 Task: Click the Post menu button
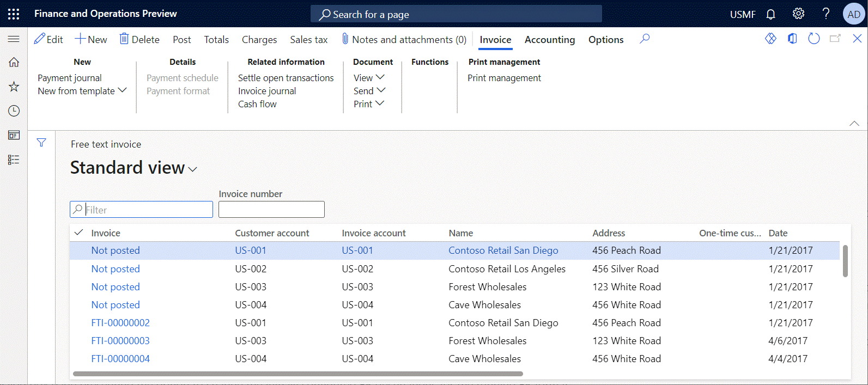[x=182, y=40]
